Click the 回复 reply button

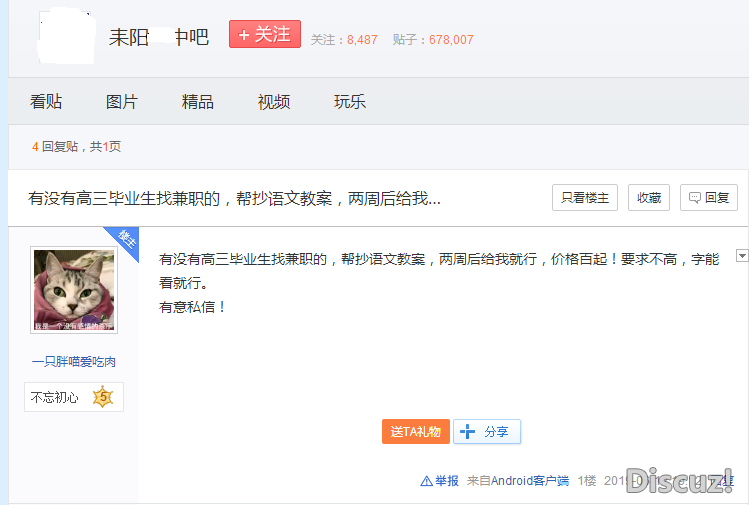709,197
